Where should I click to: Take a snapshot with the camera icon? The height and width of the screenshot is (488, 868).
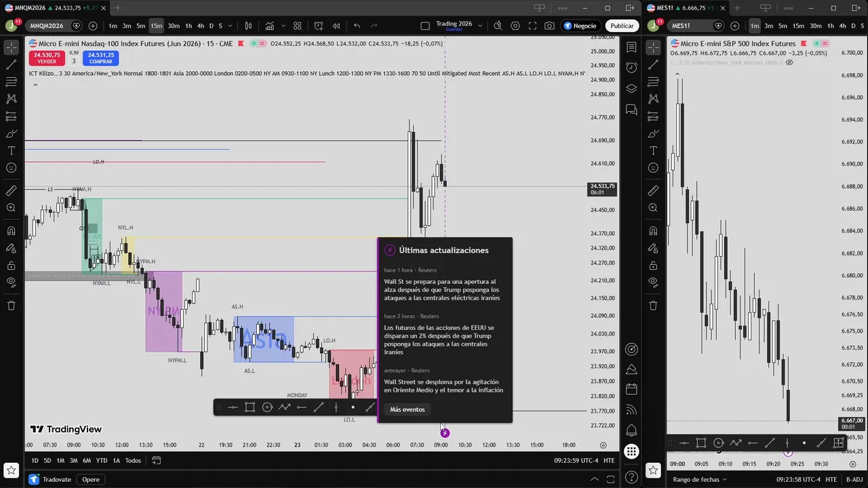(549, 26)
